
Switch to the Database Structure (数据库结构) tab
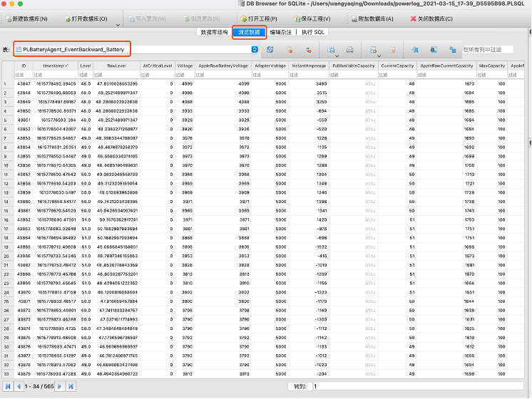[214, 32]
